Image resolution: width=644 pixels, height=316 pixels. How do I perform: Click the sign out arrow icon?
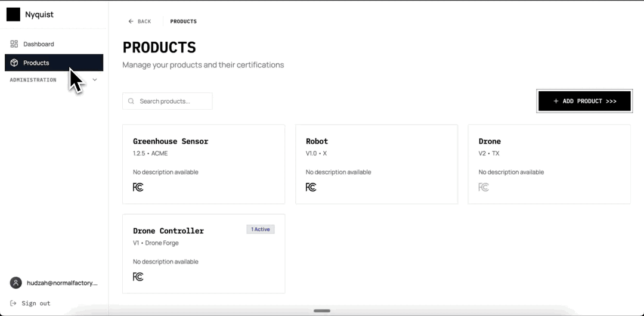point(14,303)
